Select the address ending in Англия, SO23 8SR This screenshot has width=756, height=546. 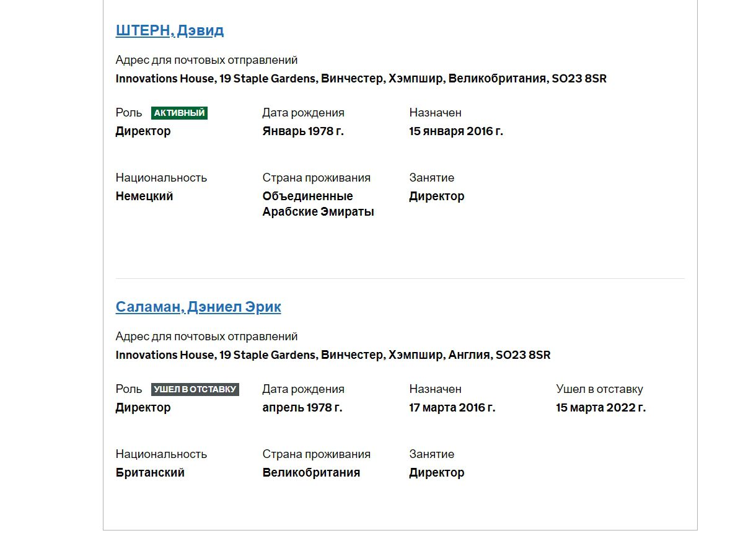(x=333, y=355)
